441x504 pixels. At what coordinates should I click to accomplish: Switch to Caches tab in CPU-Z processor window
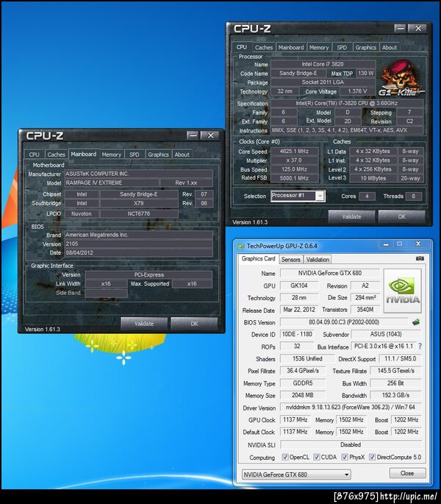coord(264,47)
